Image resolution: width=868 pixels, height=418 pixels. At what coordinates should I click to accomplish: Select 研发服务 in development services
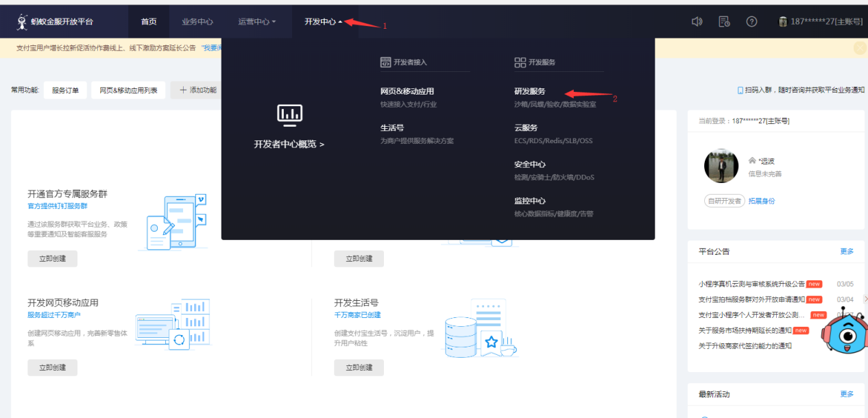pos(530,91)
